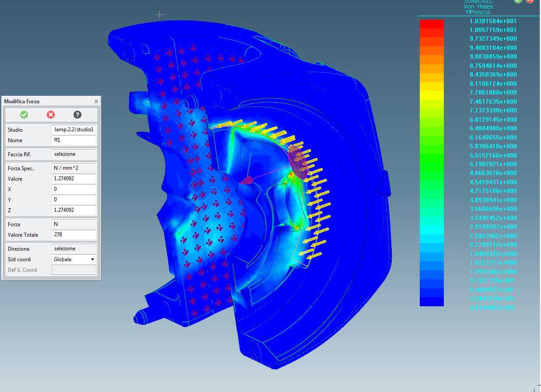The image size is (541, 392).
Task: Open help with question mark icon
Action: tap(77, 115)
